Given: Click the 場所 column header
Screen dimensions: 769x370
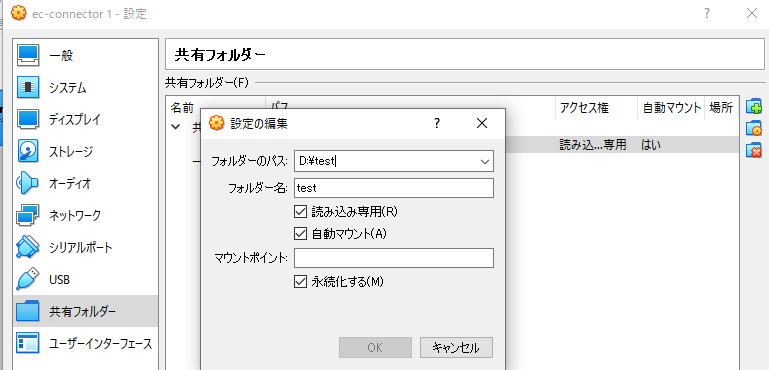Looking at the screenshot, I should [x=721, y=108].
